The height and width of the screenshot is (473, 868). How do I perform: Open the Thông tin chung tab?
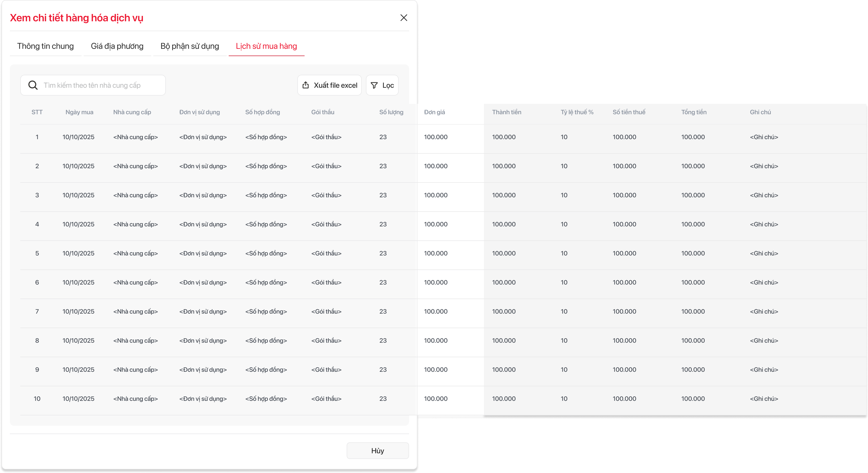45,46
